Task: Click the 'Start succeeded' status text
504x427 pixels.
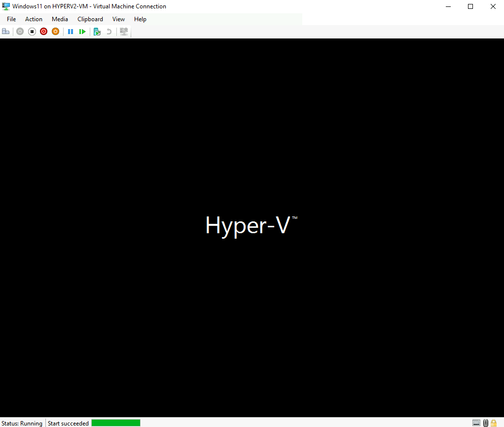Action: tap(68, 424)
